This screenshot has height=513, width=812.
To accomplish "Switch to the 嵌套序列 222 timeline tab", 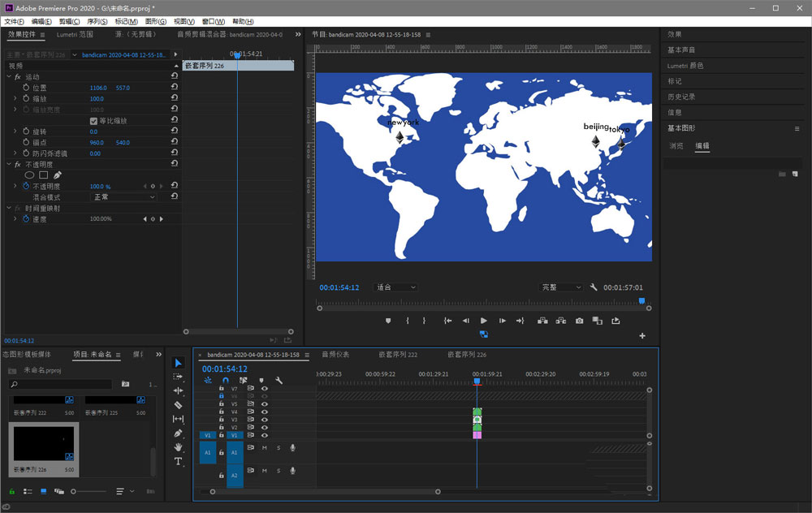I will tap(398, 355).
